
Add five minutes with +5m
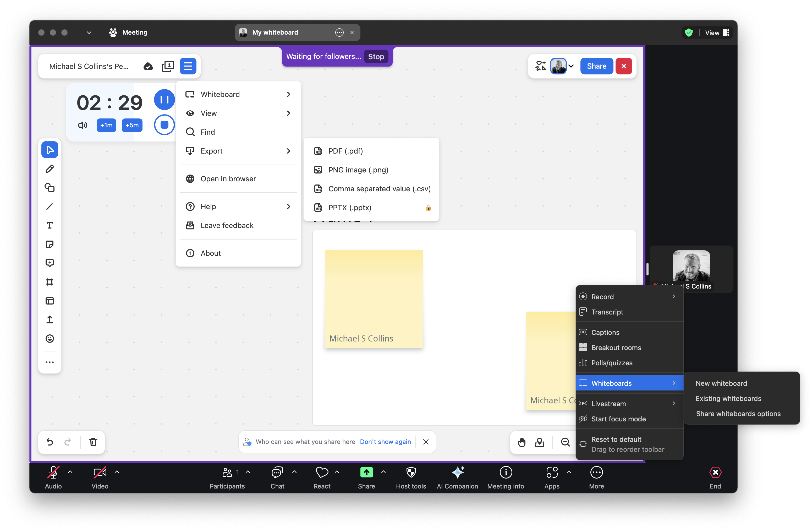(x=132, y=125)
